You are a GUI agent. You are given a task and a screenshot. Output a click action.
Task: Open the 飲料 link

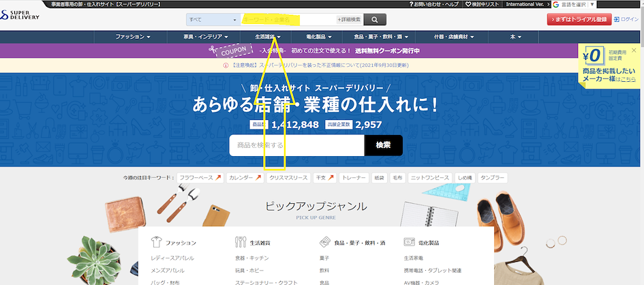click(324, 271)
